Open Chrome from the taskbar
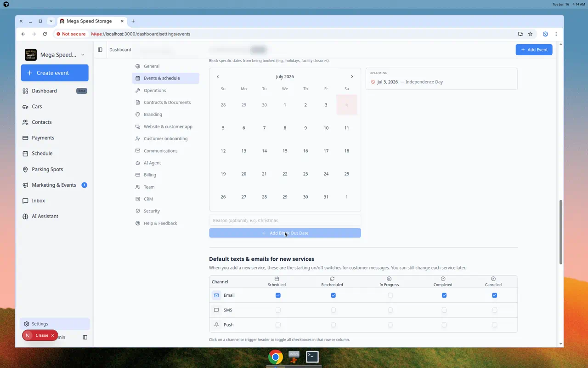The image size is (588, 368). (x=276, y=357)
